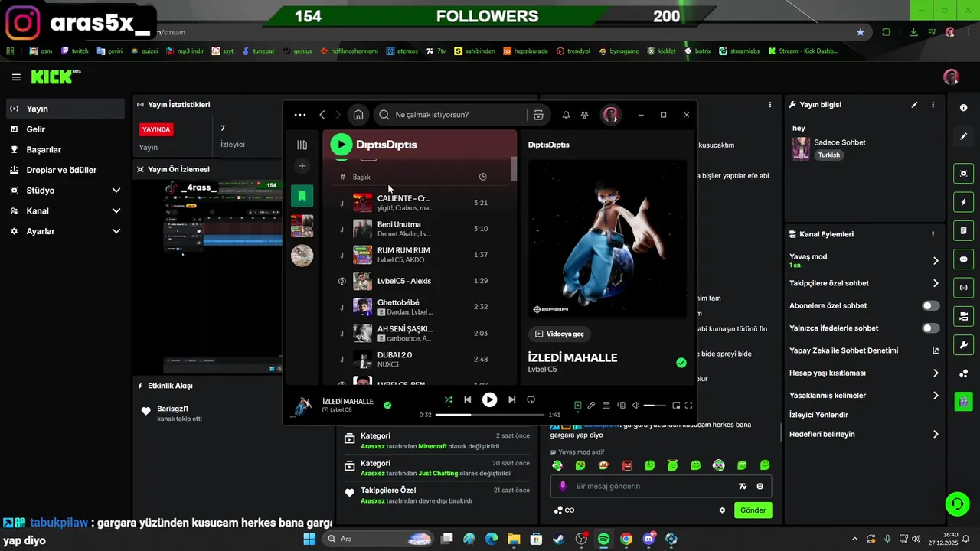Toggle Yalnızca ifadelerle sohbet switch
The image size is (980, 551).
(x=930, y=328)
